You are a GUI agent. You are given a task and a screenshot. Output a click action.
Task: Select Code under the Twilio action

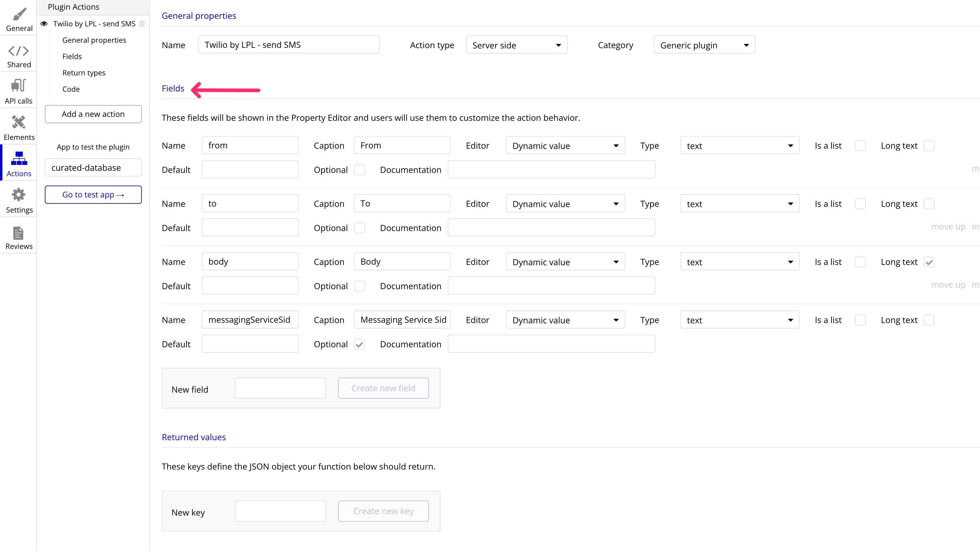click(71, 89)
